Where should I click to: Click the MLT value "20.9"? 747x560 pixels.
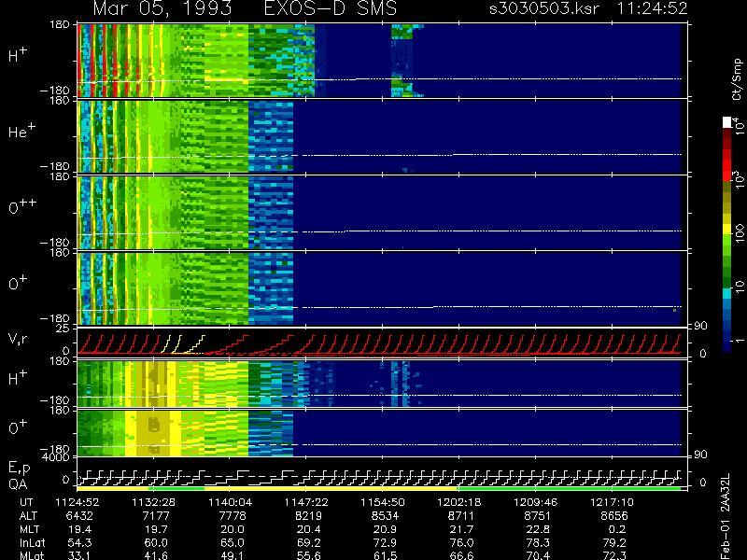pyautogui.click(x=385, y=529)
